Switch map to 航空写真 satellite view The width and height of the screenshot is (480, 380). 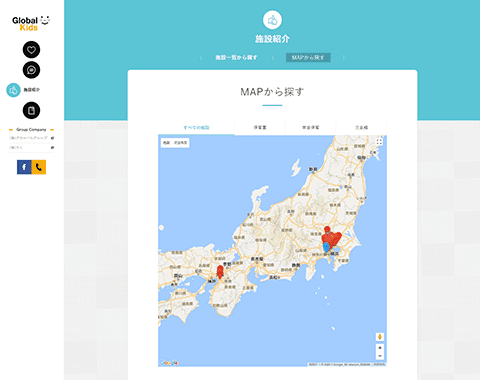180,143
